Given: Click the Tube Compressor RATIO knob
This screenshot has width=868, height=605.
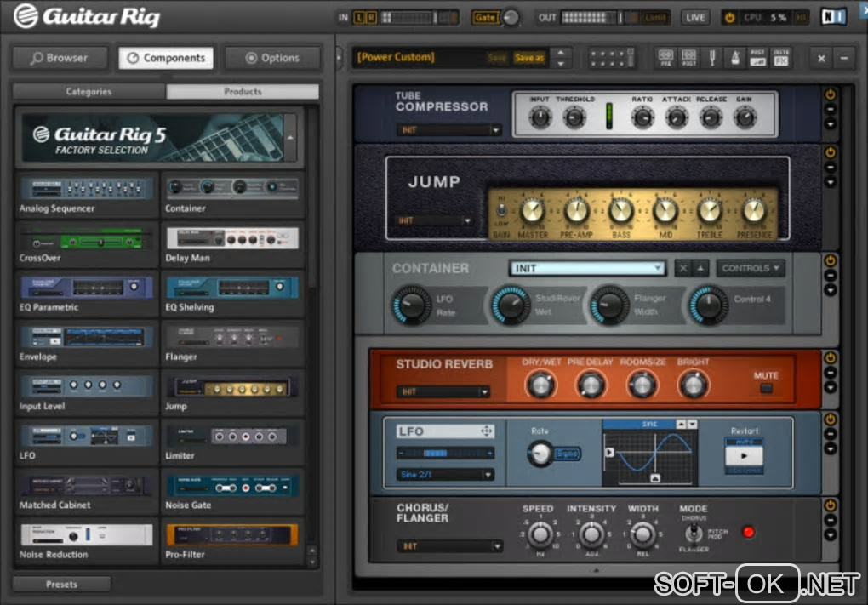Looking at the screenshot, I should (642, 117).
